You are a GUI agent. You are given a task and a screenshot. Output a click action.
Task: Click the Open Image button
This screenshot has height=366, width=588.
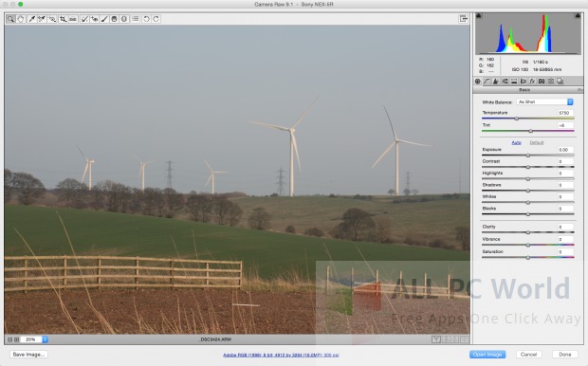click(487, 355)
